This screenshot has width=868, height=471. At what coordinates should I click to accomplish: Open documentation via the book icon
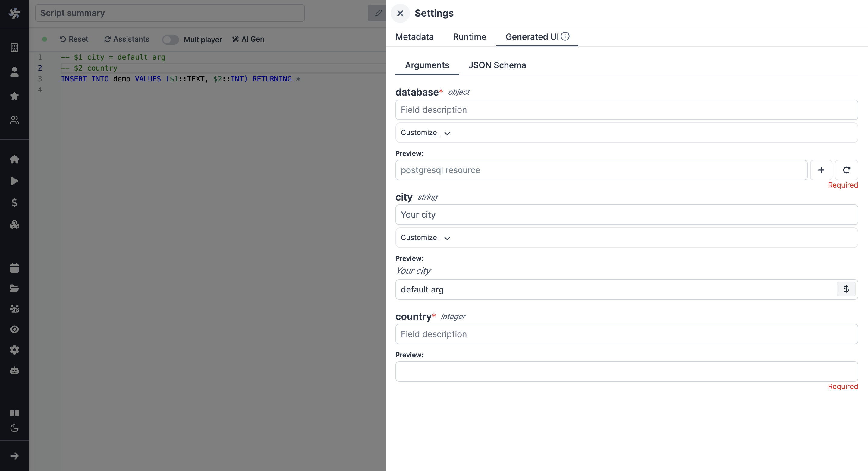[x=14, y=413]
